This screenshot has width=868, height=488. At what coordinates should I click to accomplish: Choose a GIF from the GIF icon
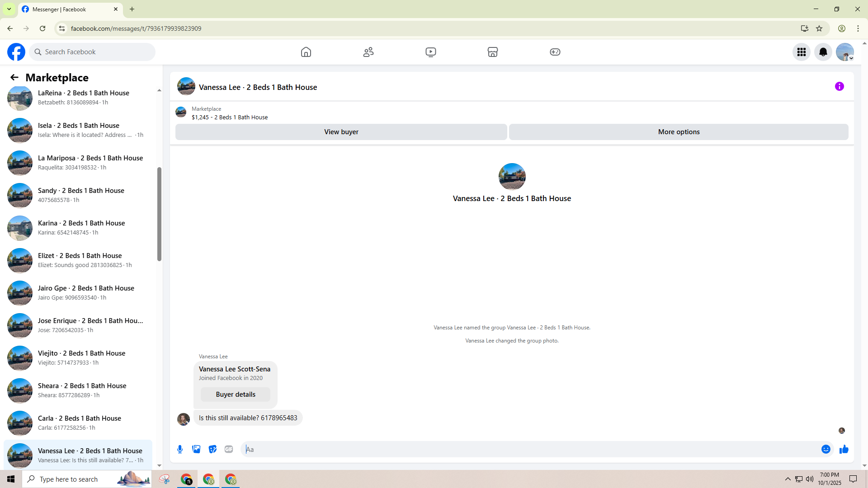point(229,449)
